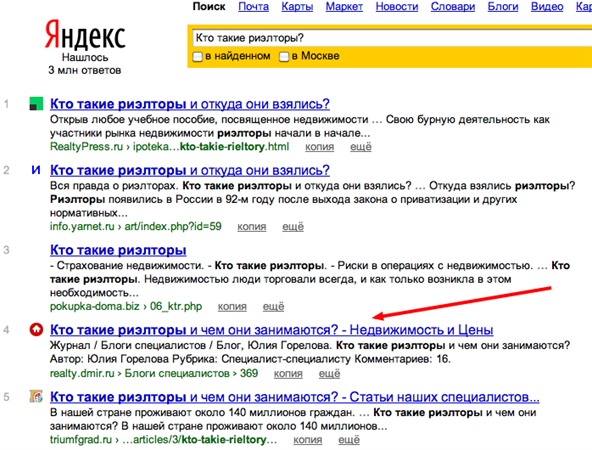The width and height of the screenshot is (592, 450).
Task: Expand 'ещё' under info.yarnet.ru result
Action: (293, 227)
